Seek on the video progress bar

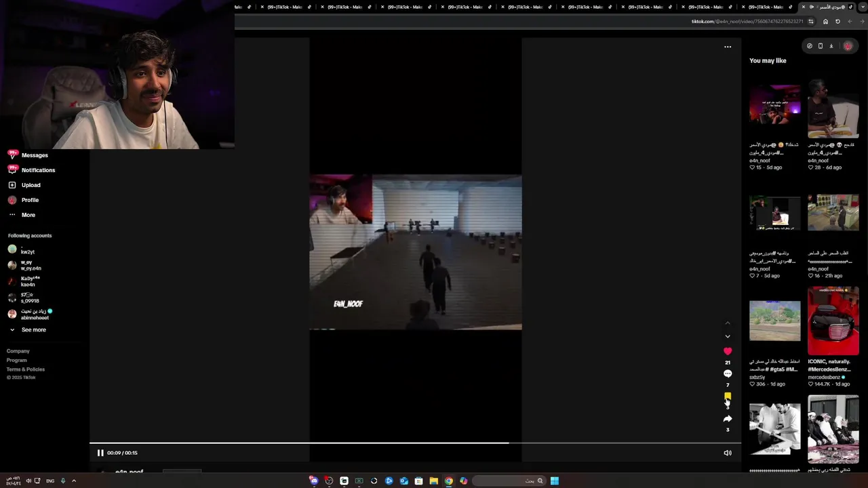pos(415,443)
